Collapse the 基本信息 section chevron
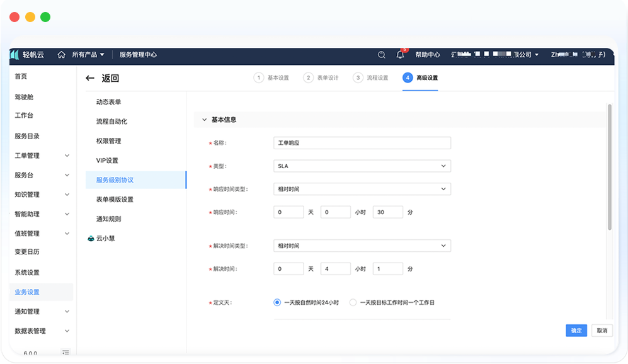628x364 pixels. click(203, 120)
